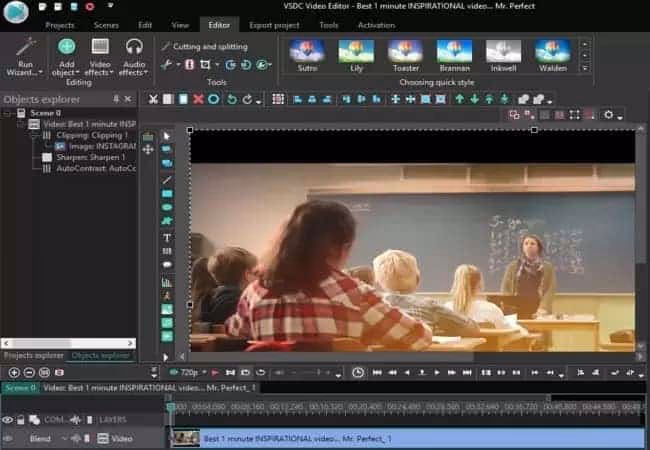Viewport: 650px width, 450px height.
Task: Jump to the start of the timeline
Action: coord(377,373)
